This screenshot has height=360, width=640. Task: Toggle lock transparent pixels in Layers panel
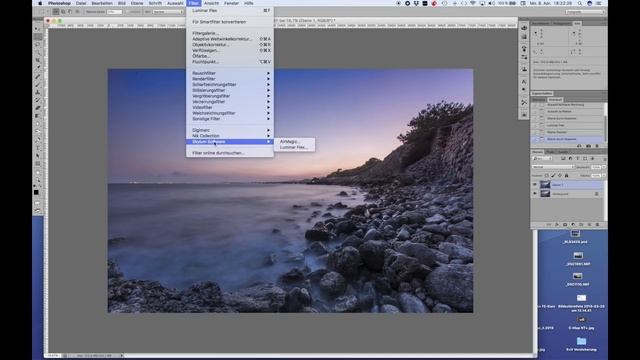pos(547,176)
